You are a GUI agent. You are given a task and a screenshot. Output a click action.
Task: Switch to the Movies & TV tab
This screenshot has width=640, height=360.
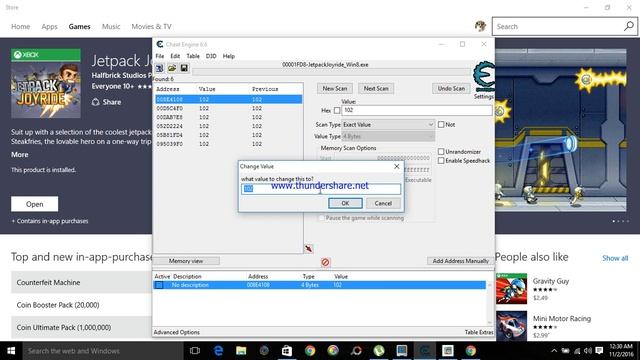(151, 27)
